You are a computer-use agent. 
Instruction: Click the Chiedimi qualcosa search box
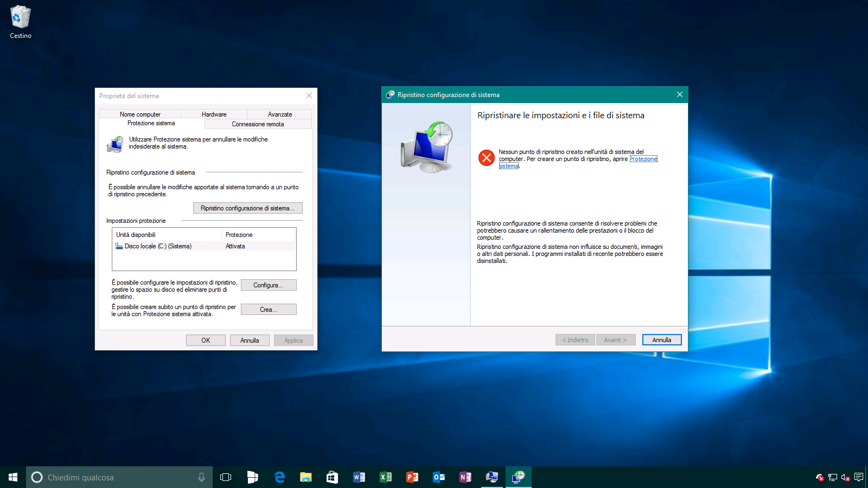[x=119, y=477]
